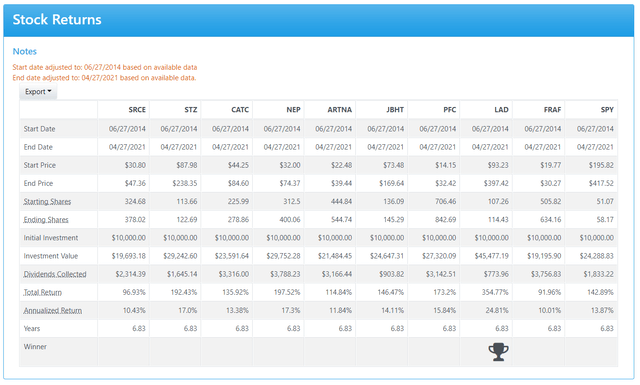Select the start date adjusted note text

click(105, 67)
